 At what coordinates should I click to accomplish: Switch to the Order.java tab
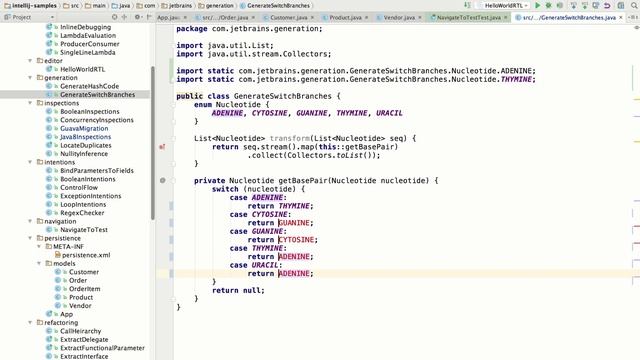(225, 18)
